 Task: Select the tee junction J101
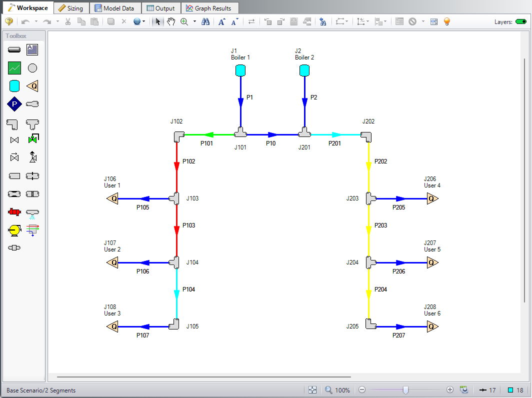[240, 132]
